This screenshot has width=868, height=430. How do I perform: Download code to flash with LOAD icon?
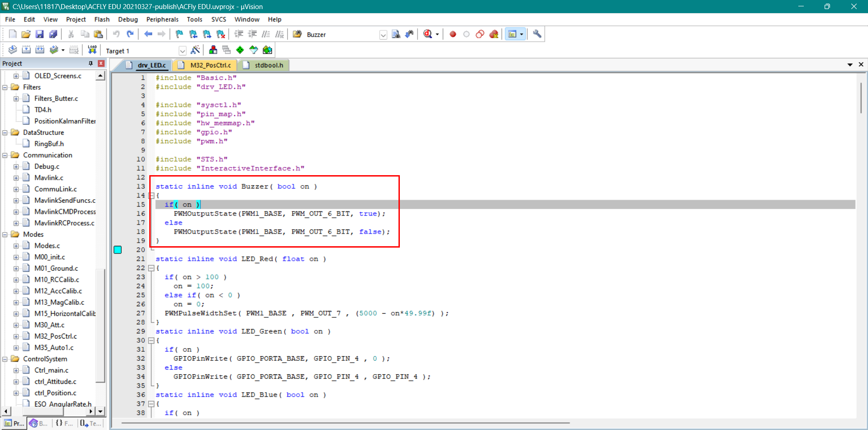(x=92, y=50)
